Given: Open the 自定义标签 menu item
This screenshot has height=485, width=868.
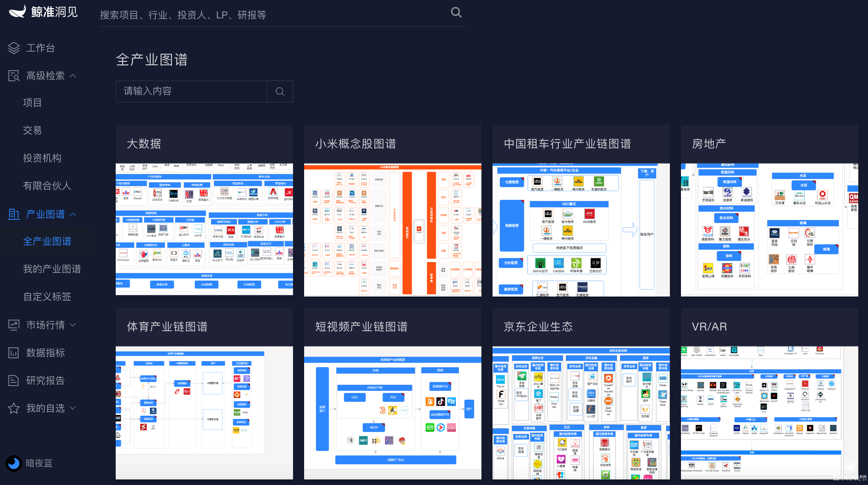Looking at the screenshot, I should coord(47,297).
